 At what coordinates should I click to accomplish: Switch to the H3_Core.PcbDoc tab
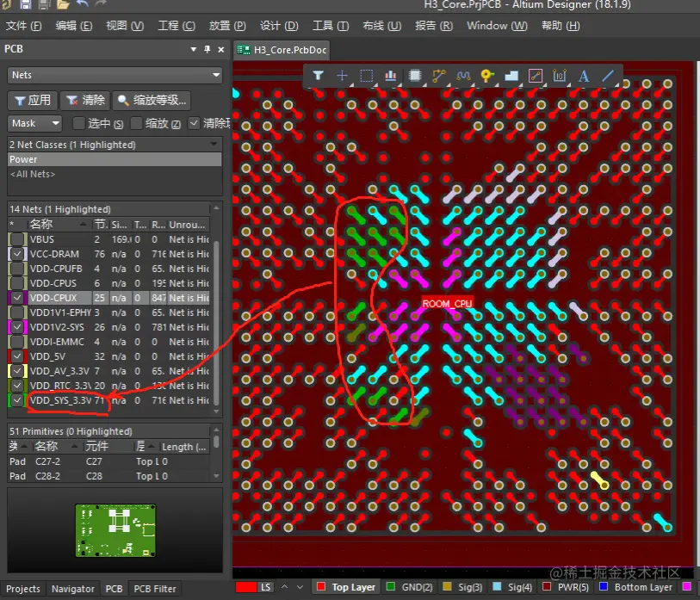click(x=283, y=50)
